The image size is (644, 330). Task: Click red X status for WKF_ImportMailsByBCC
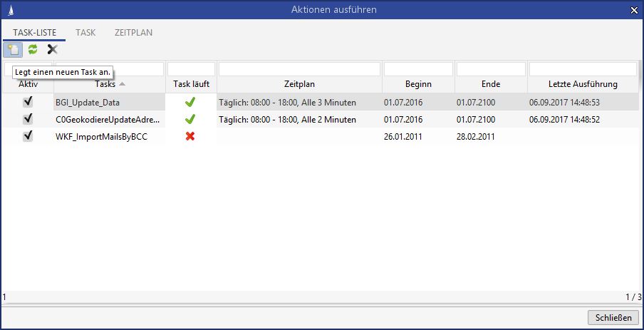(x=190, y=136)
